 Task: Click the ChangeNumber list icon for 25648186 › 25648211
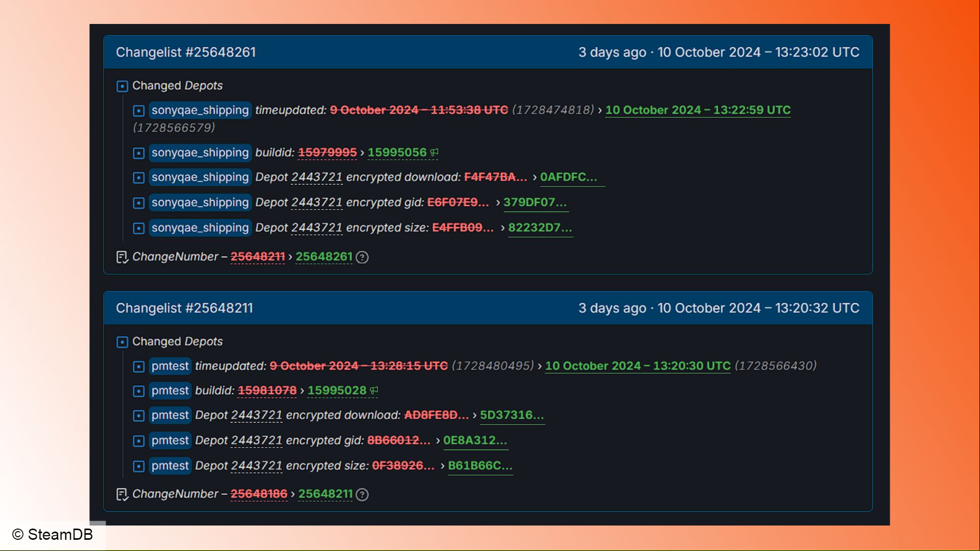pyautogui.click(x=122, y=494)
